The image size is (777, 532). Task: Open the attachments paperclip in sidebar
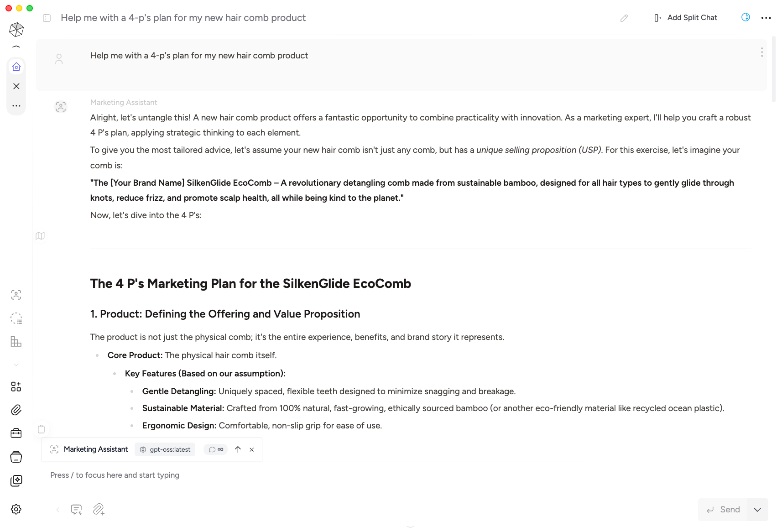(x=16, y=410)
